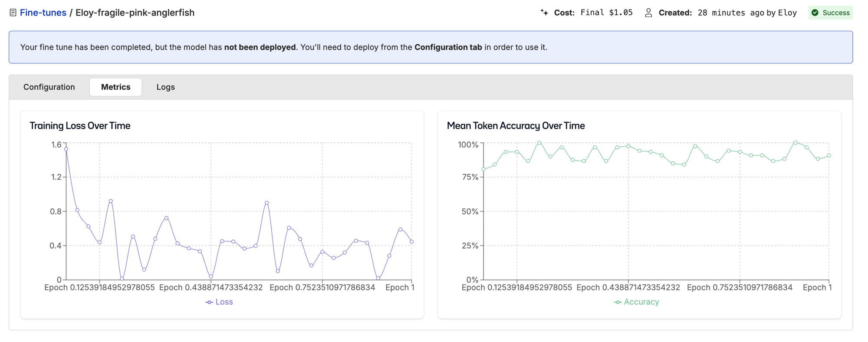Switch to the Metrics tab

(115, 87)
